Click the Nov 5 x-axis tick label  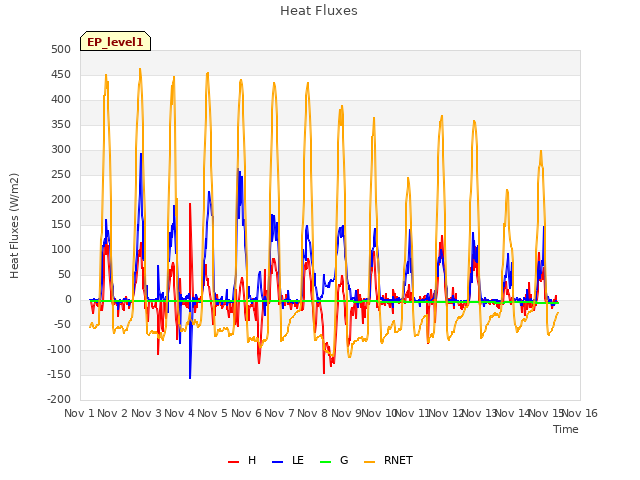tap(213, 413)
